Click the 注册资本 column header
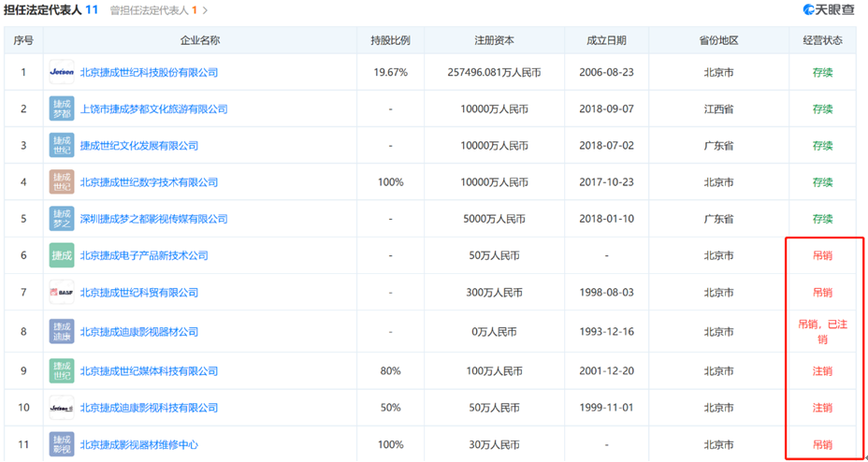 click(x=495, y=40)
